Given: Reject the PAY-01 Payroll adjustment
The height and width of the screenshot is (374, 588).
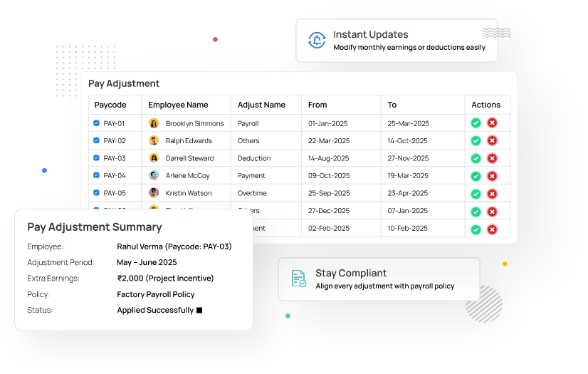Looking at the screenshot, I should pyautogui.click(x=492, y=123).
